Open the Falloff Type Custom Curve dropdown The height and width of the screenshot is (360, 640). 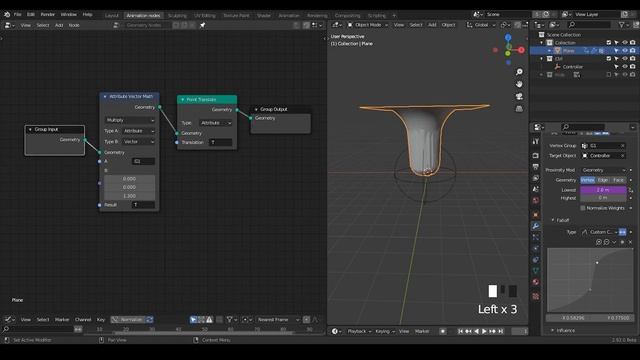[x=599, y=232]
